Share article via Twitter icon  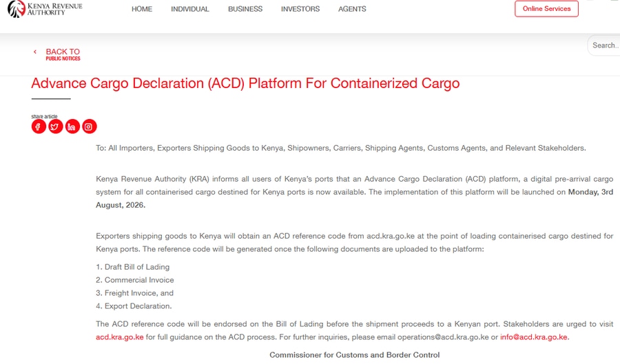(x=56, y=127)
